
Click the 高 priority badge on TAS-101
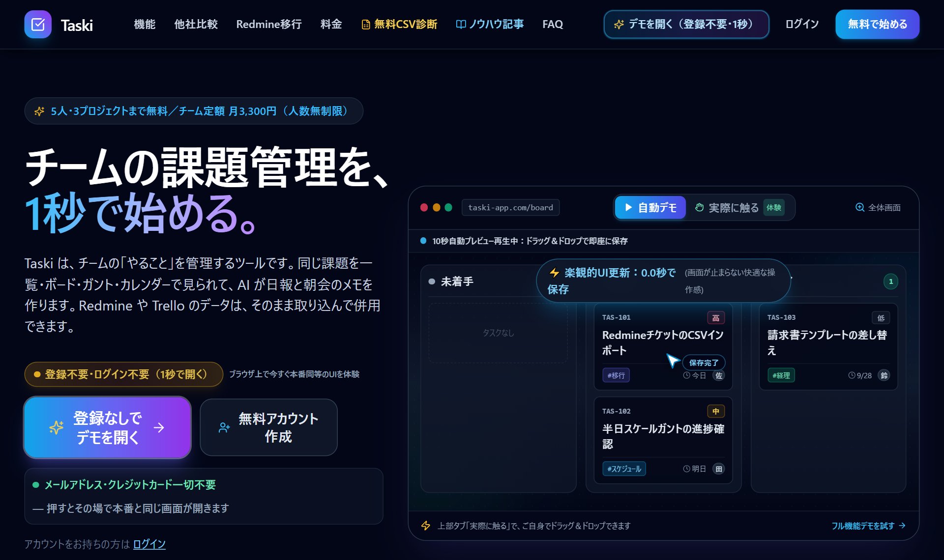[x=715, y=318]
